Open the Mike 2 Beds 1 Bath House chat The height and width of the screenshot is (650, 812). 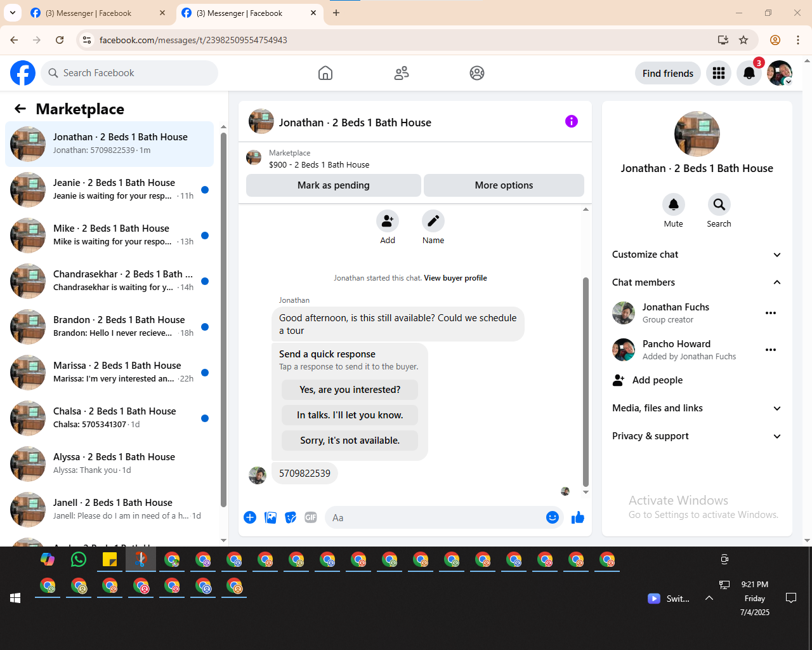109,235
